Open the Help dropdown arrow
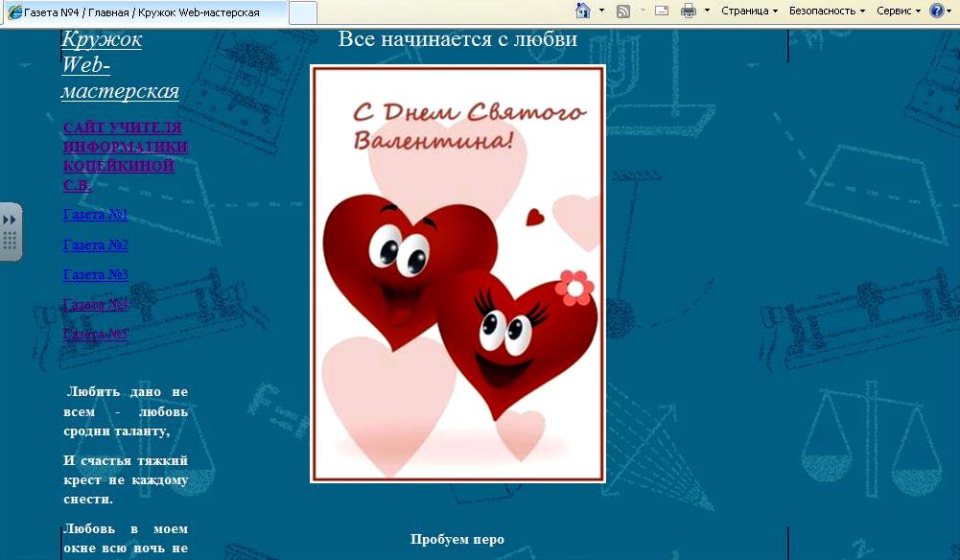Image resolution: width=960 pixels, height=560 pixels. [x=951, y=11]
